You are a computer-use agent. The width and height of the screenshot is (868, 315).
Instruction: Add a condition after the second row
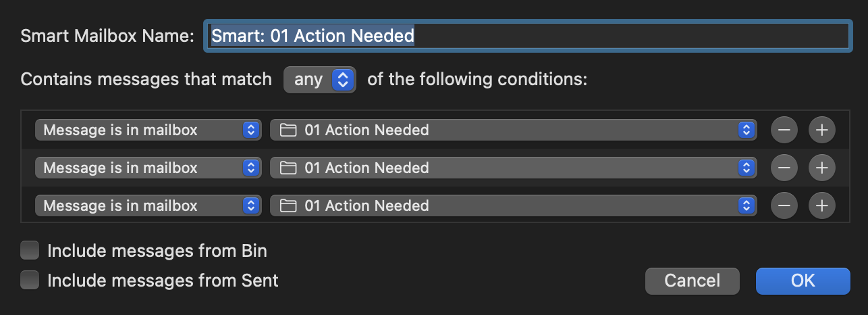tap(821, 168)
